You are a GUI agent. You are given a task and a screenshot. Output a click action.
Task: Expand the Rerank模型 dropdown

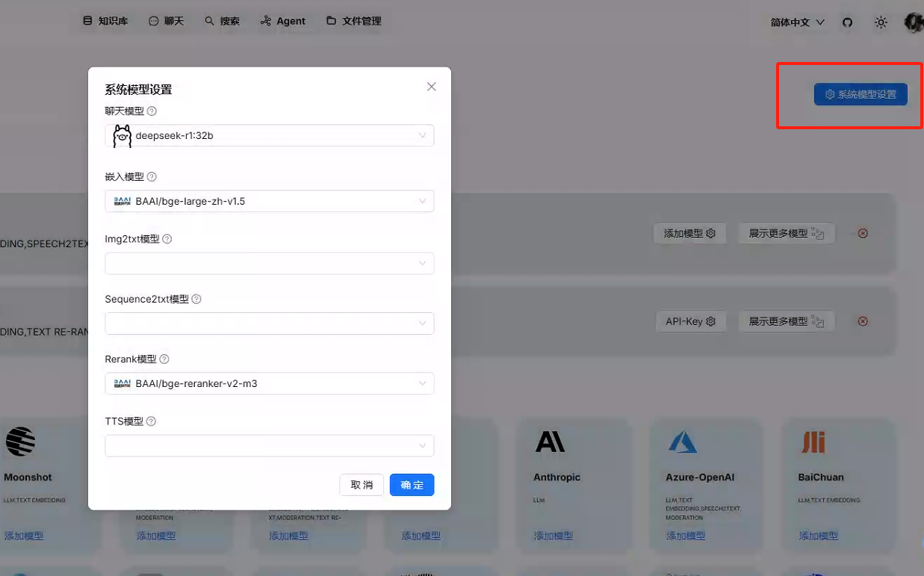pyautogui.click(x=269, y=384)
